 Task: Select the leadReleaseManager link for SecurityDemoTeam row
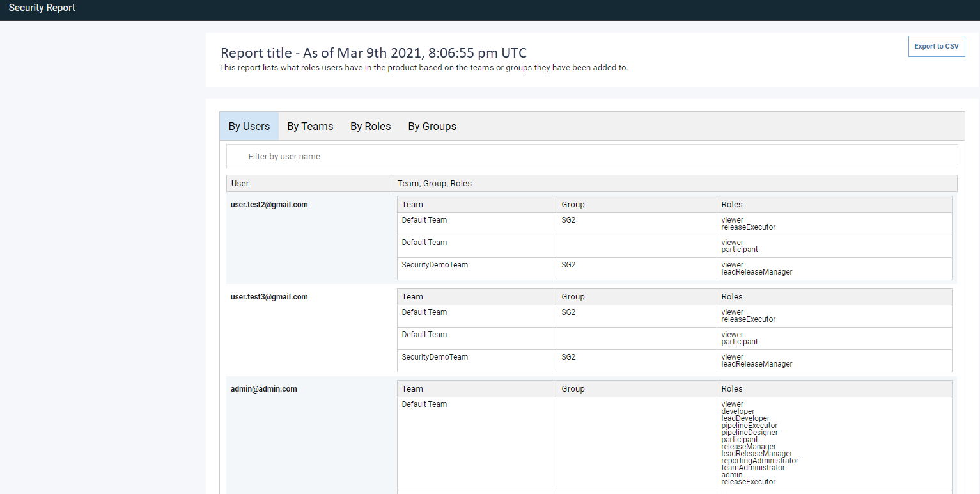(x=756, y=271)
